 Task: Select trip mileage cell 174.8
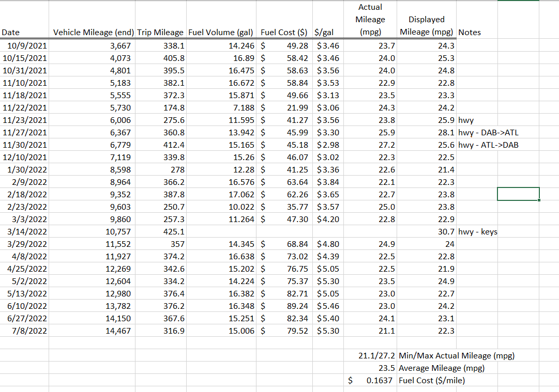(x=161, y=107)
